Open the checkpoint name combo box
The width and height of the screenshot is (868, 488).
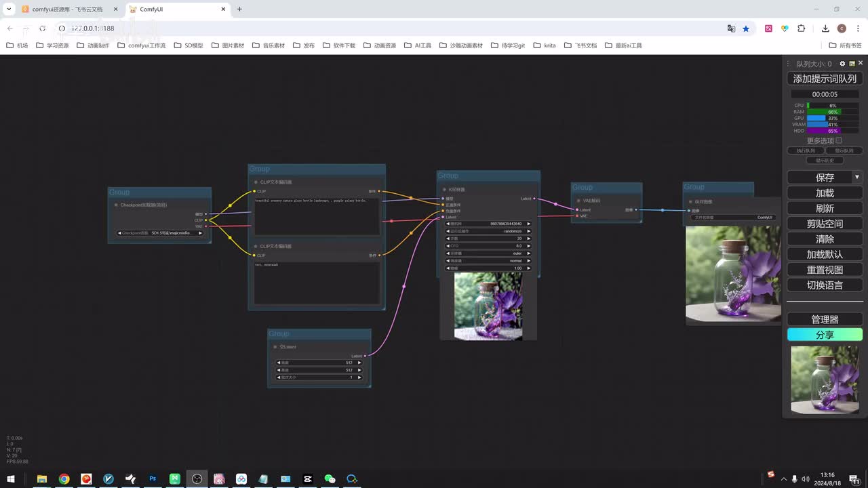160,233
